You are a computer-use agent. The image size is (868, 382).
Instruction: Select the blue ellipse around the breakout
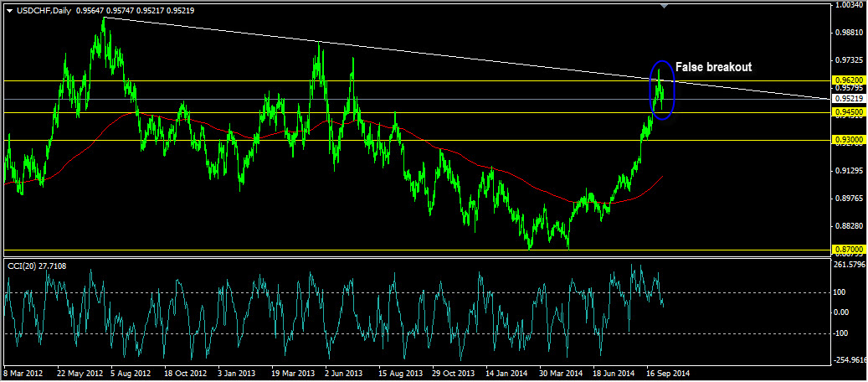pos(662,90)
